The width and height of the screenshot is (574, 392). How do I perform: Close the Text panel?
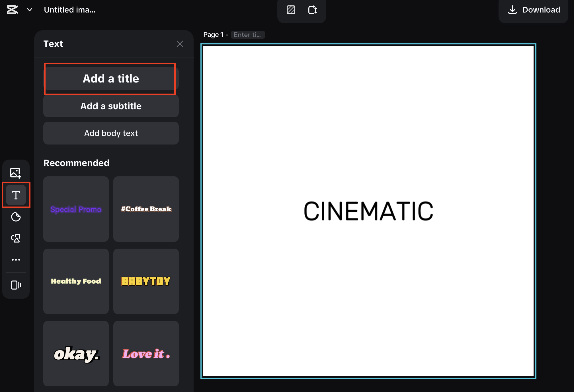[180, 44]
